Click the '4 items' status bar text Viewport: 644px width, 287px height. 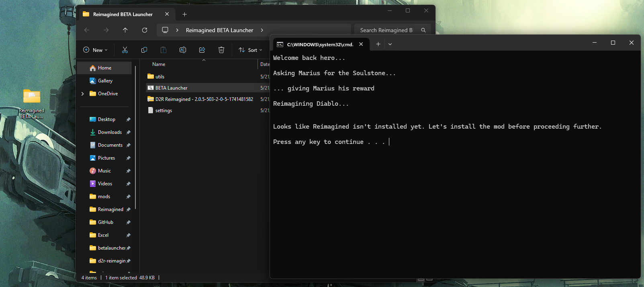tap(89, 278)
